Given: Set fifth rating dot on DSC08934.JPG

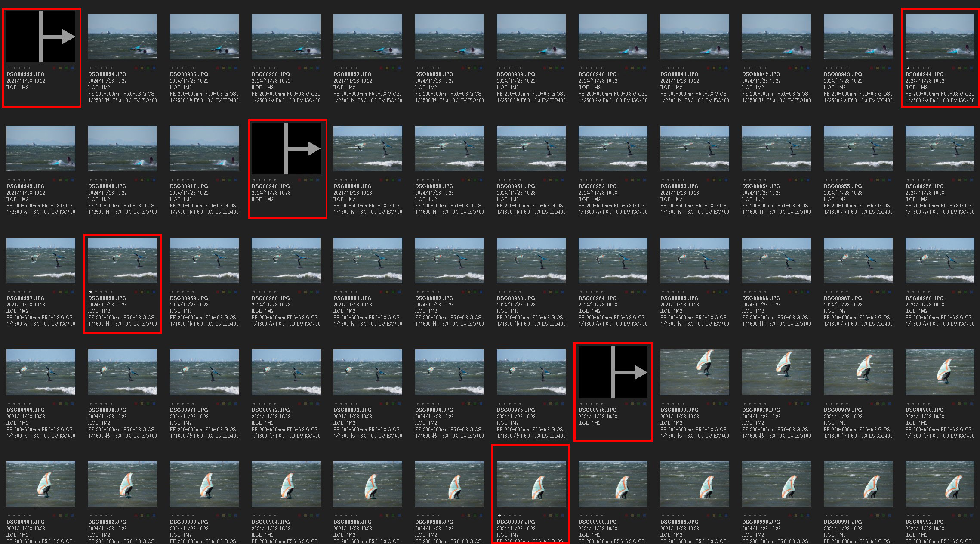Looking at the screenshot, I should tap(111, 68).
